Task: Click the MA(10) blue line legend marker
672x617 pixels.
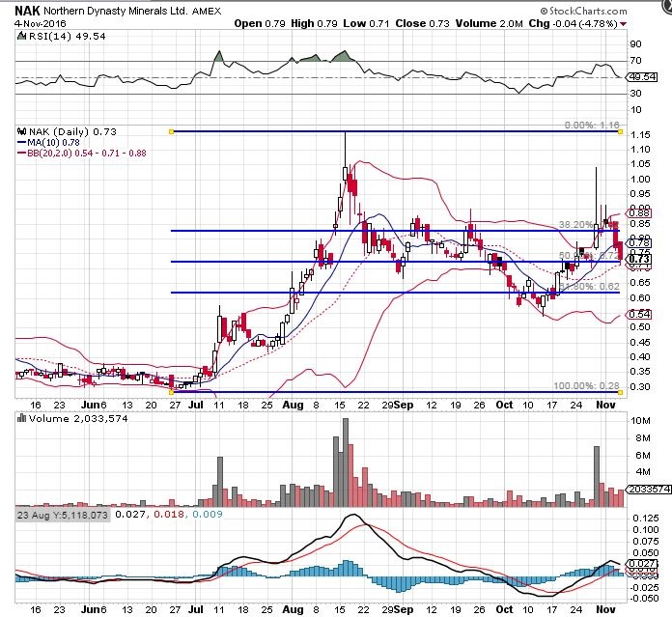Action: click(x=21, y=142)
